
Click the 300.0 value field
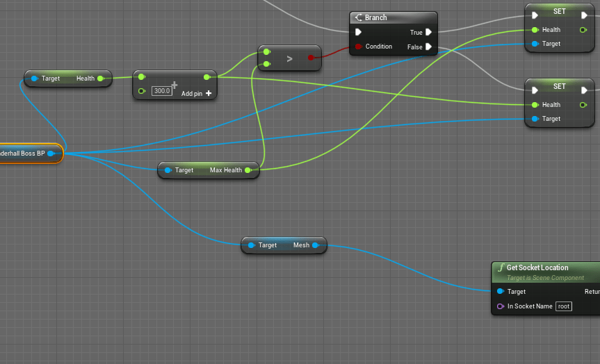[162, 91]
